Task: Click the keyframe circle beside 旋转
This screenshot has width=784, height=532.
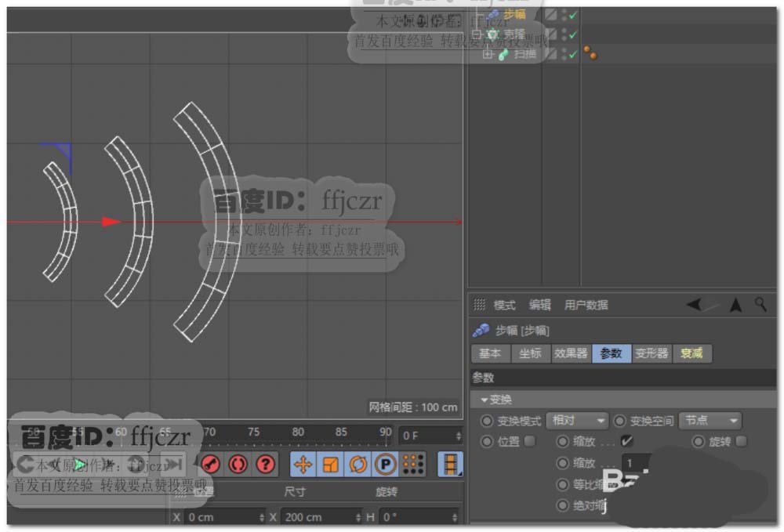Action: [x=699, y=442]
